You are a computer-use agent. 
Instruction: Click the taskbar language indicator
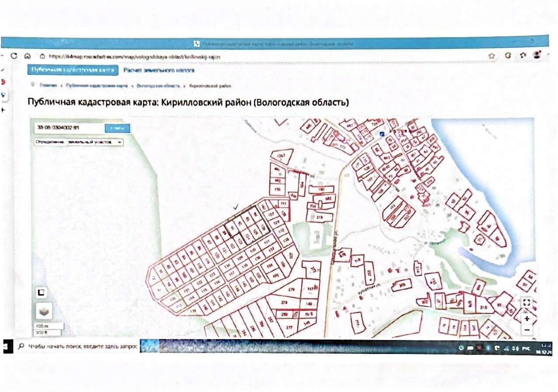[527, 348]
